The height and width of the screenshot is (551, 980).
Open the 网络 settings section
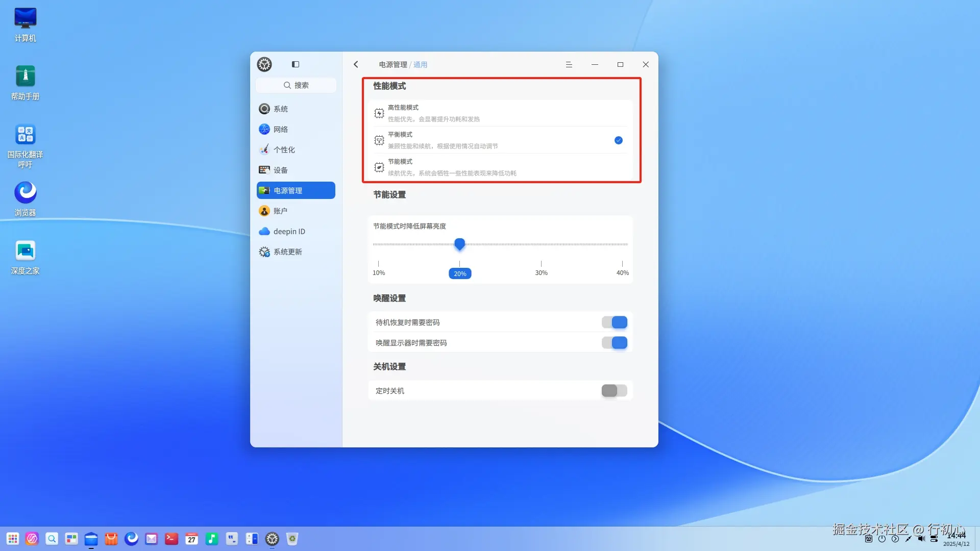pyautogui.click(x=296, y=129)
